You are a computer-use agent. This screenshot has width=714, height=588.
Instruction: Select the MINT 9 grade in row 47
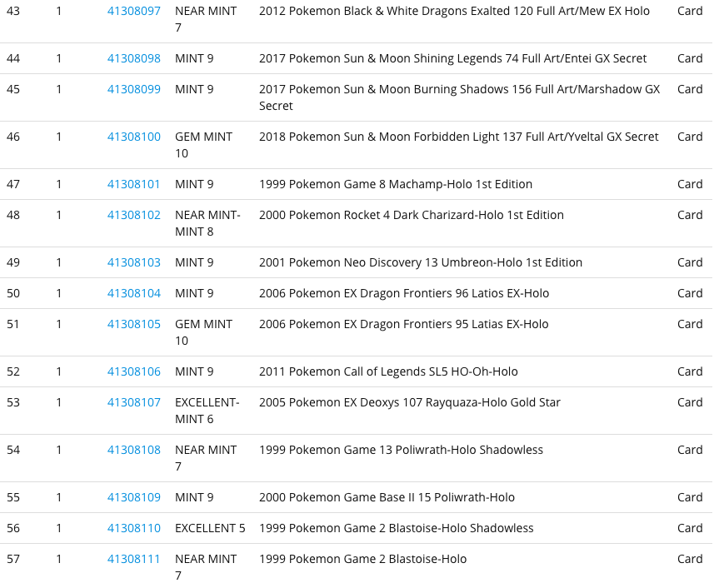click(194, 184)
